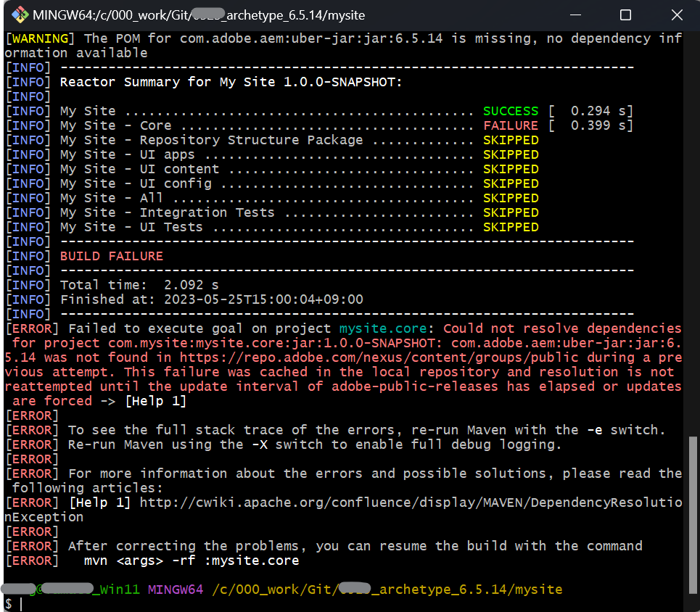The image size is (700, 612).
Task: Click the 0.399 s build time
Action: (x=590, y=125)
